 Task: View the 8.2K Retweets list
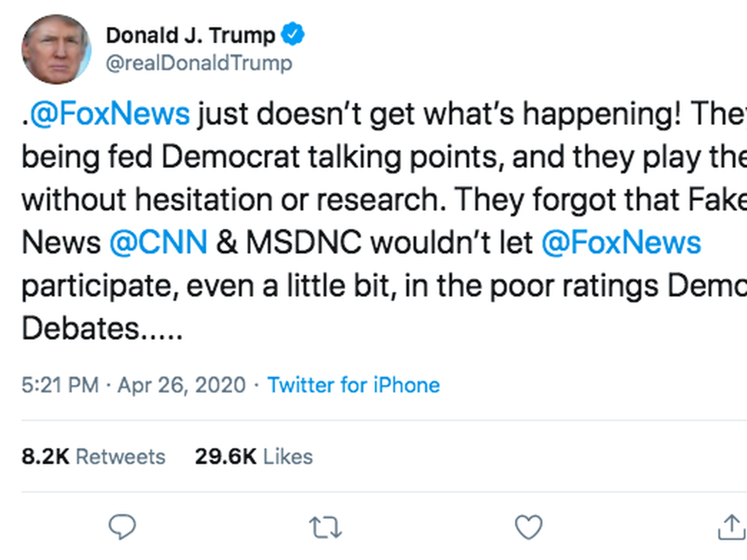click(x=93, y=456)
